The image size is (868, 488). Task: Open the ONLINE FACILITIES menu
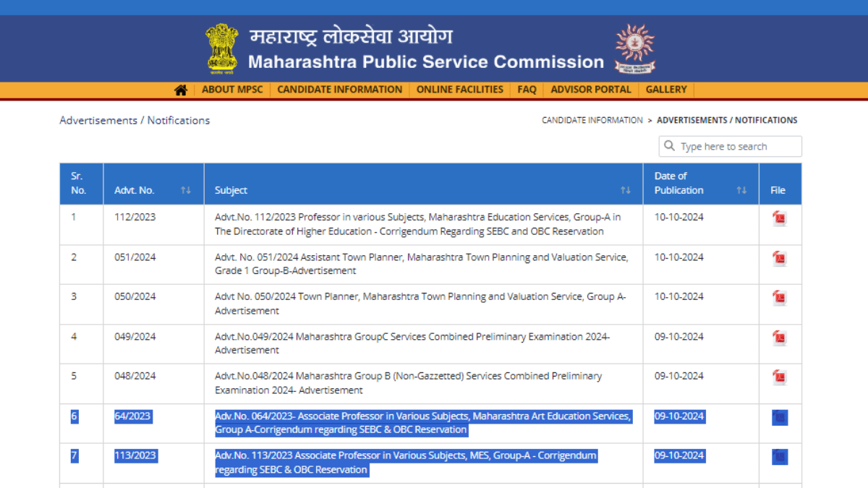pos(460,90)
